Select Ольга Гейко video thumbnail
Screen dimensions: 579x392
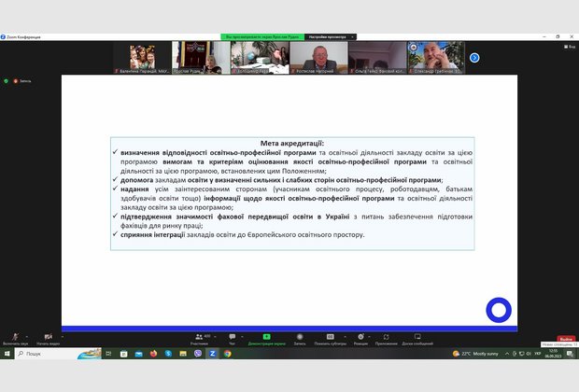(x=377, y=58)
